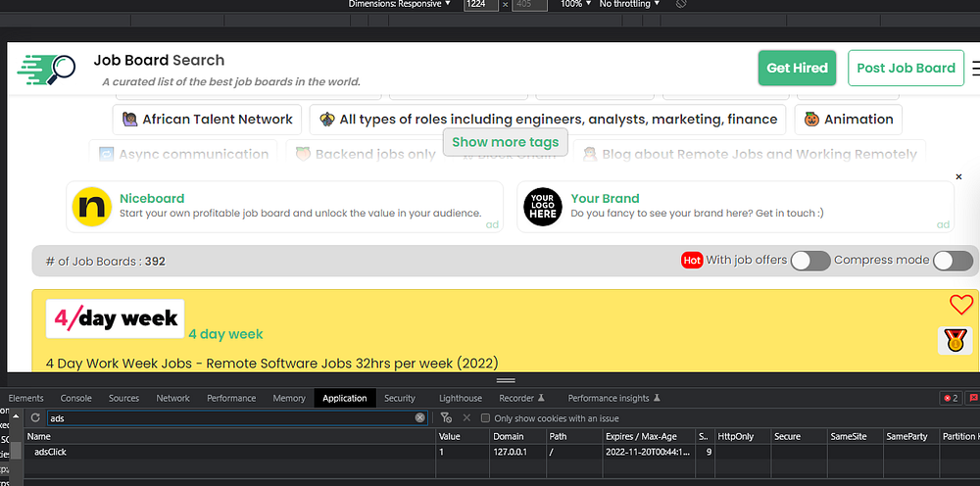Image resolution: width=980 pixels, height=486 pixels.
Task: Open the Performance insights tab
Action: click(x=613, y=398)
